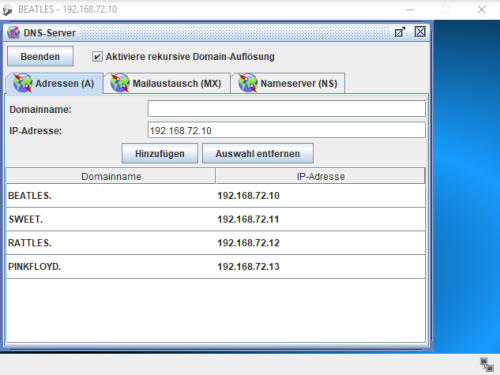500x375 pixels.
Task: Click IP cell 192.168.72.12
Action: pyautogui.click(x=320, y=243)
